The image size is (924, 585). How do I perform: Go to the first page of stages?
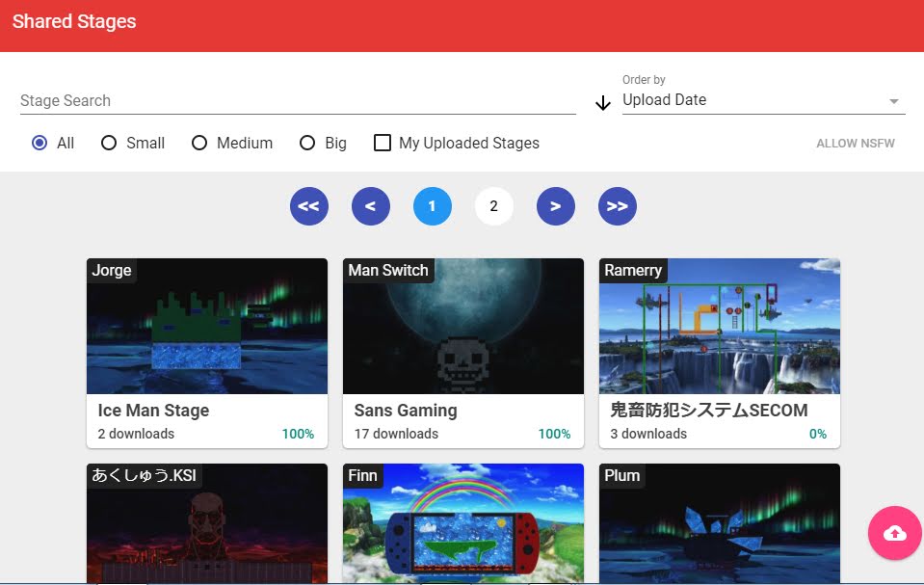click(308, 206)
